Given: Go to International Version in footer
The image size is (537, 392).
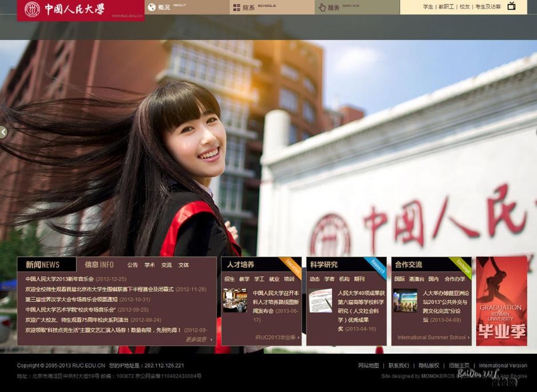Looking at the screenshot, I should point(503,366).
